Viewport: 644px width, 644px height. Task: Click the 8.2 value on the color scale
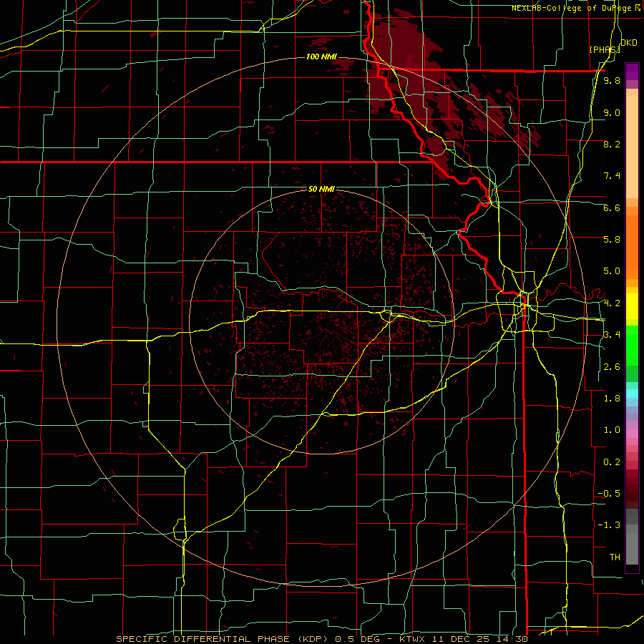tap(612, 144)
